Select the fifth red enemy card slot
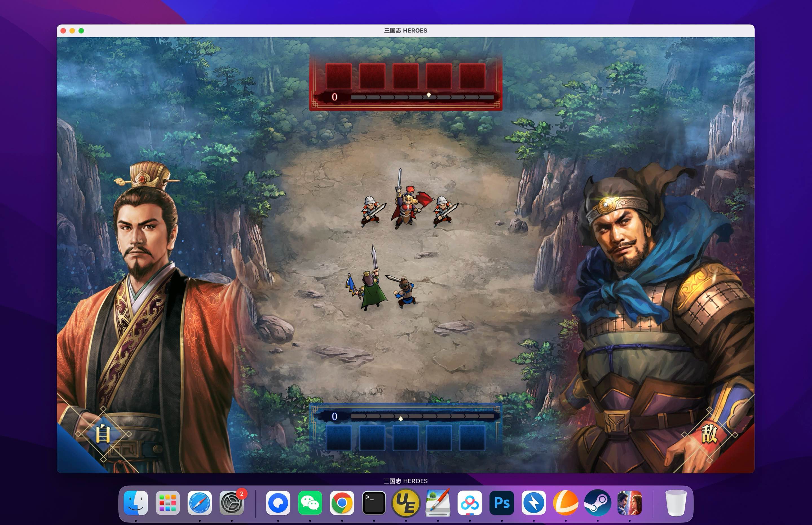Viewport: 812px width, 525px height. pos(473,76)
